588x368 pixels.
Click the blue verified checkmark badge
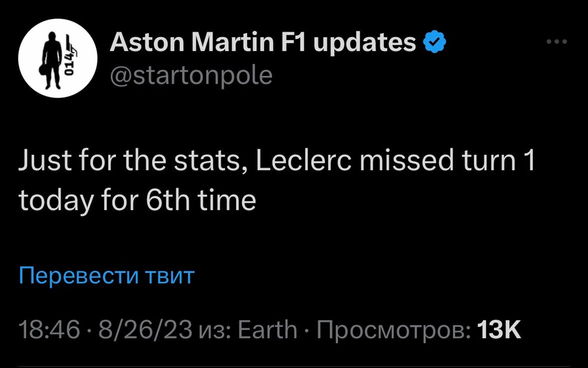pyautogui.click(x=435, y=42)
